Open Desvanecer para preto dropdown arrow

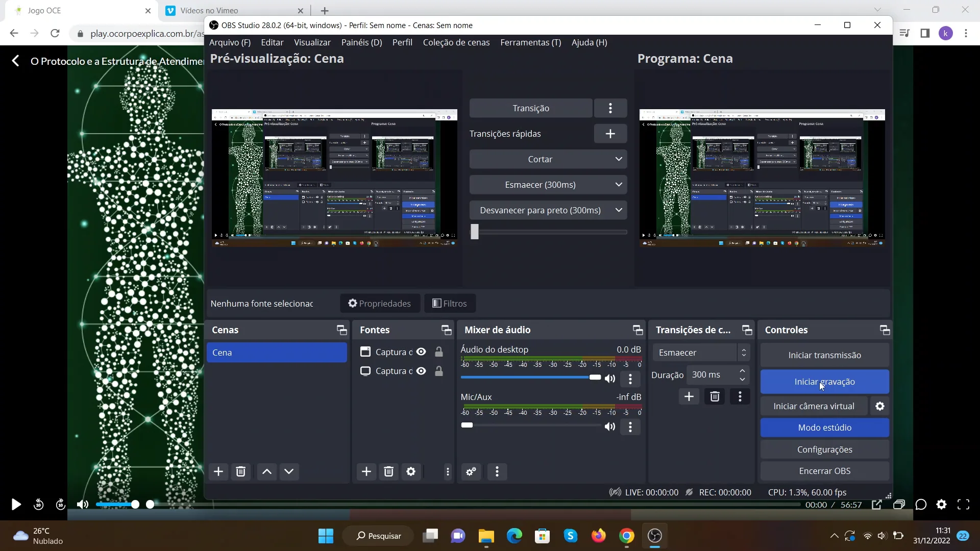(x=619, y=210)
